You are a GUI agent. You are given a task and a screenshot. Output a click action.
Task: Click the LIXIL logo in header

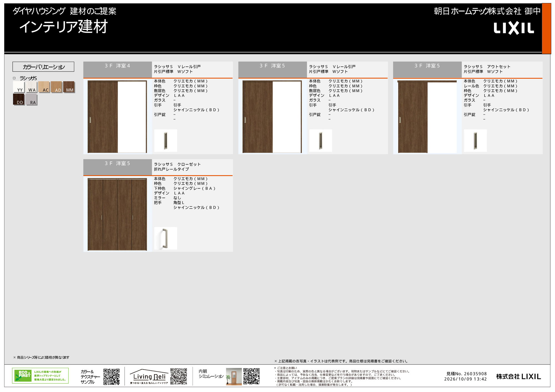pyautogui.click(x=514, y=28)
